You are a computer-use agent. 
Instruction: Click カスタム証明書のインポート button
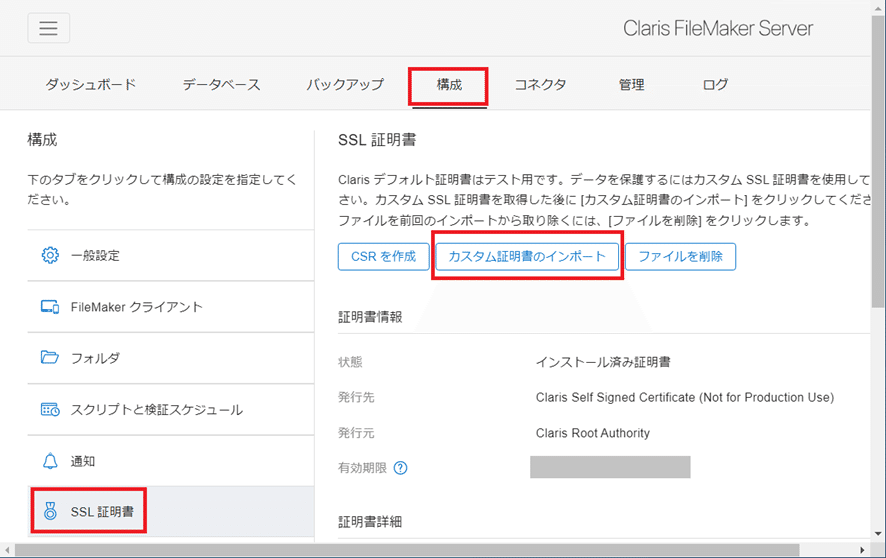(x=527, y=256)
